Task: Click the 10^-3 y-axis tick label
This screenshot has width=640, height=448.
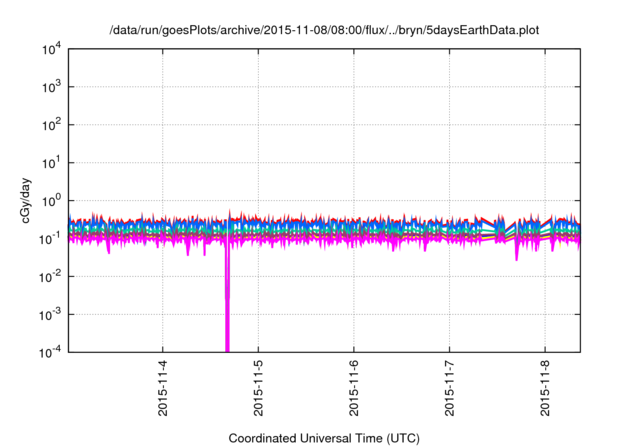Action: (x=50, y=315)
